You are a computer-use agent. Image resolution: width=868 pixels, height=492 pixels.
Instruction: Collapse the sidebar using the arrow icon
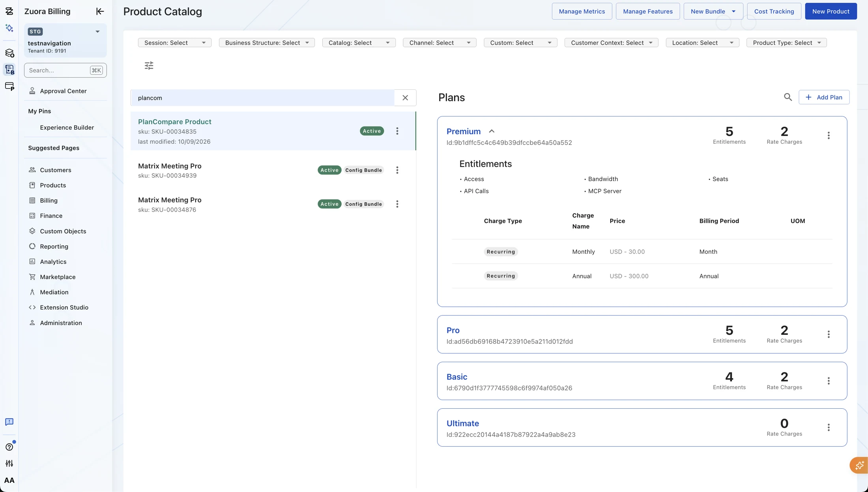coord(100,11)
